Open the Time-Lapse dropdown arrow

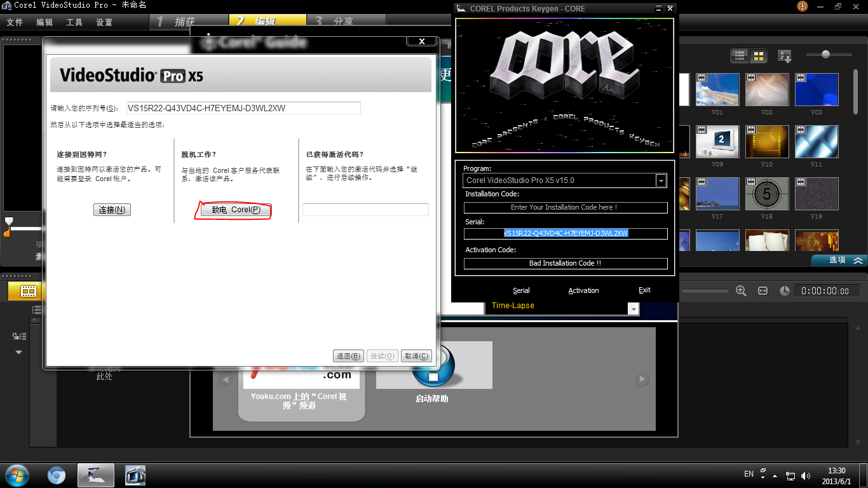[633, 309]
